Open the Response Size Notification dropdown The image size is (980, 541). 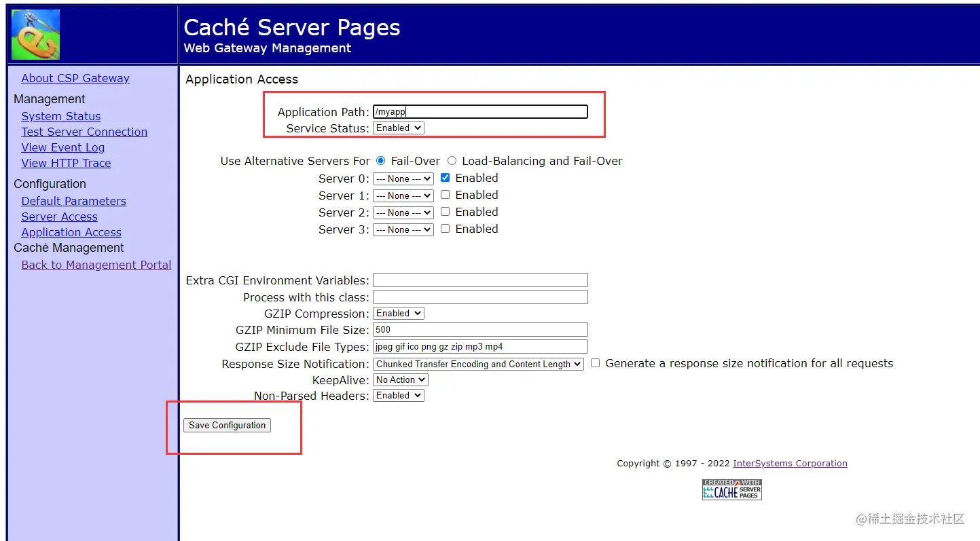[478, 364]
